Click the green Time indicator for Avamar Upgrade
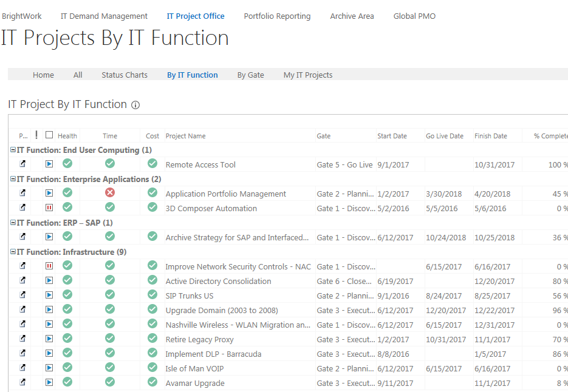This screenshot has height=392, width=568. 110,382
